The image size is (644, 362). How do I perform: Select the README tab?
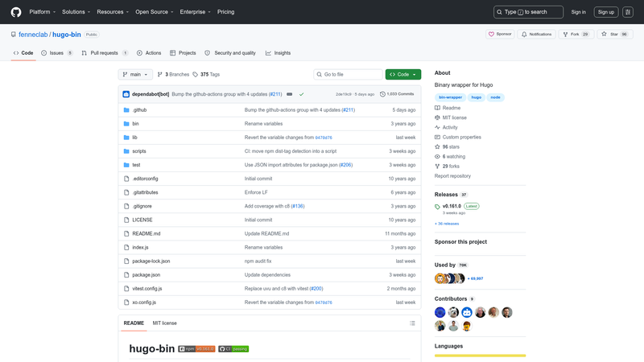point(134,323)
